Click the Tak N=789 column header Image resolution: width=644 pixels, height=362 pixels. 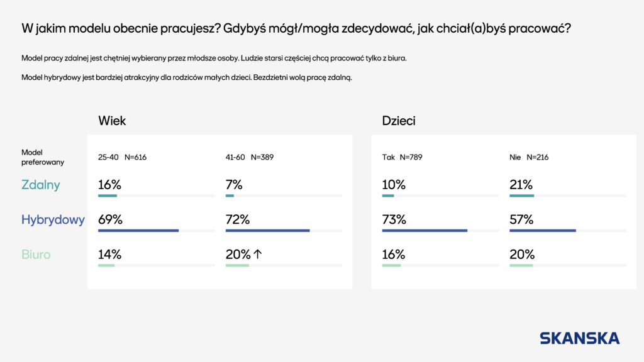402,157
